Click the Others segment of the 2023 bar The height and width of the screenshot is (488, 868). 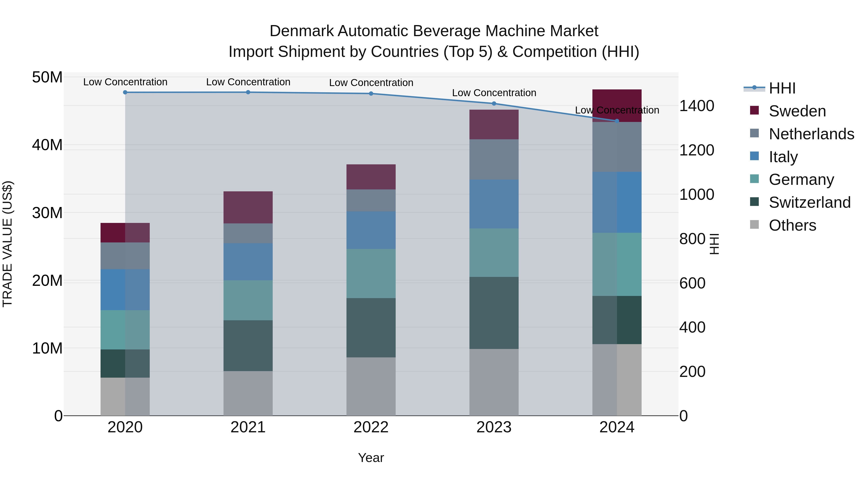(494, 382)
